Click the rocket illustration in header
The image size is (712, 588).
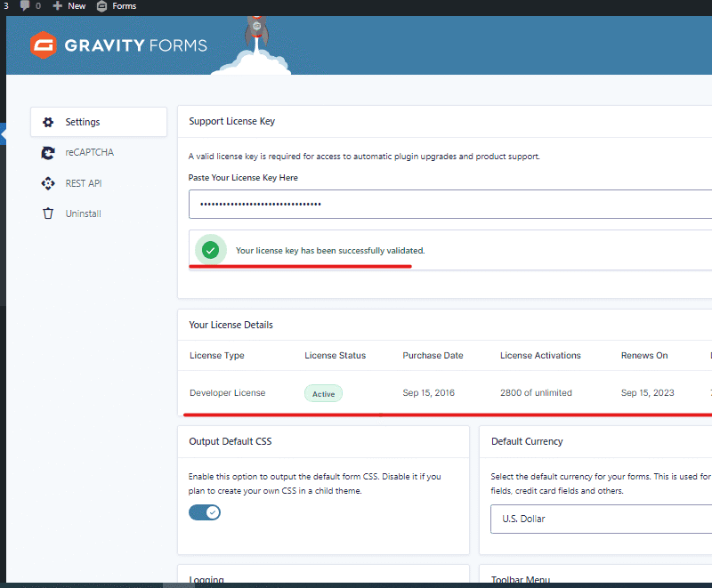point(256,32)
